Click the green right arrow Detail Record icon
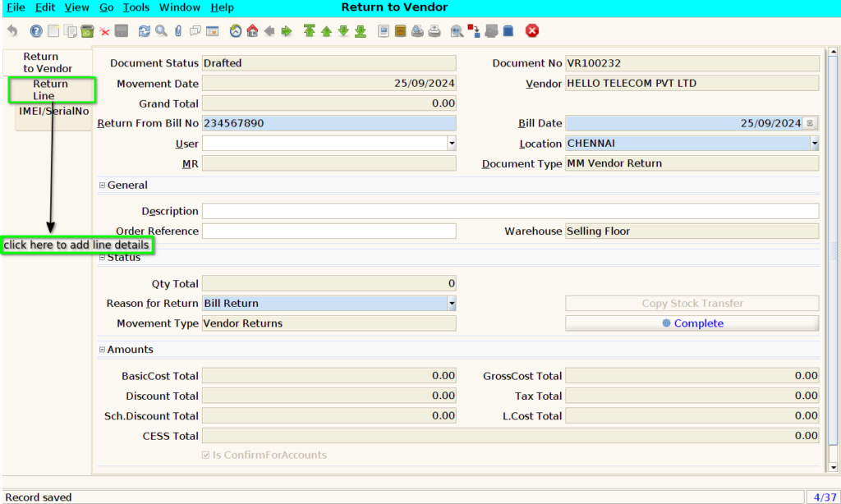The width and height of the screenshot is (841, 504). point(287,31)
